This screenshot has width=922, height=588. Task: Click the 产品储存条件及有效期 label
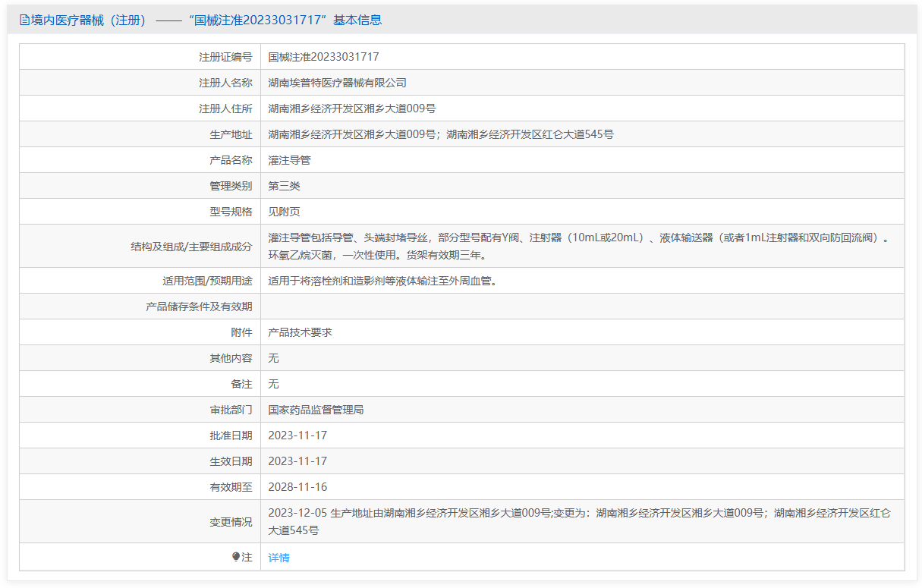click(x=199, y=307)
